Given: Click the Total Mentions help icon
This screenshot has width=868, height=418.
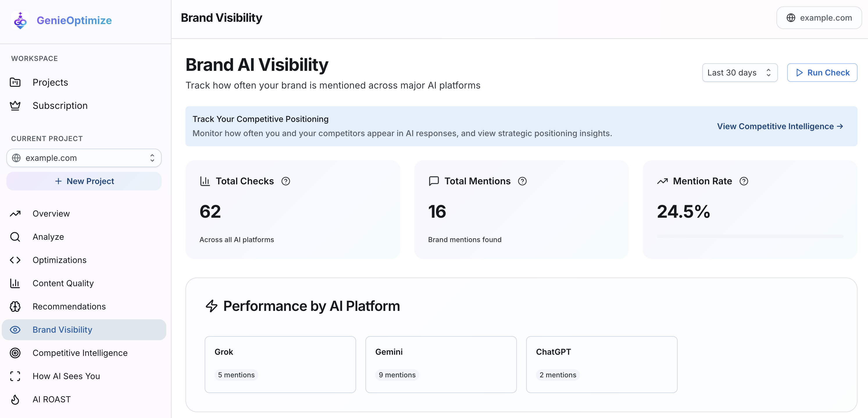Looking at the screenshot, I should (522, 181).
